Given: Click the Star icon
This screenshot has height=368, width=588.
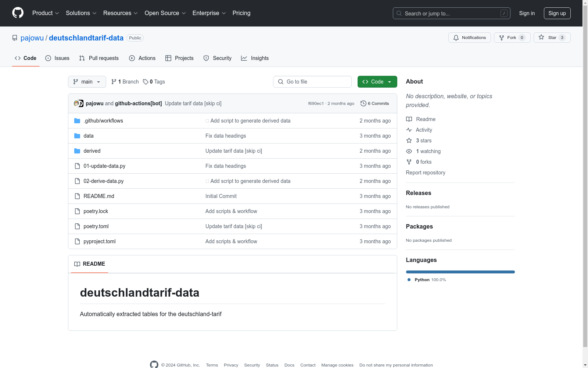Looking at the screenshot, I should (x=541, y=37).
